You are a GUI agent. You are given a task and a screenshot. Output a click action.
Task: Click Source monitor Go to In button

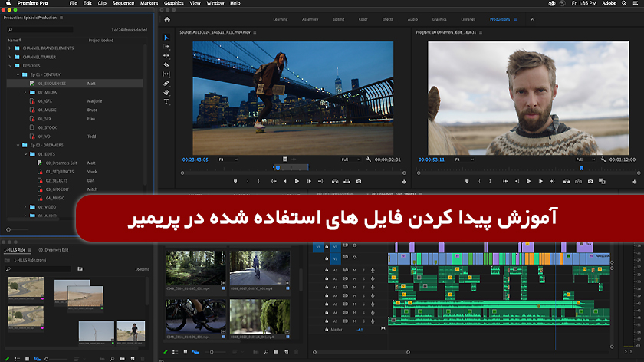point(274,181)
